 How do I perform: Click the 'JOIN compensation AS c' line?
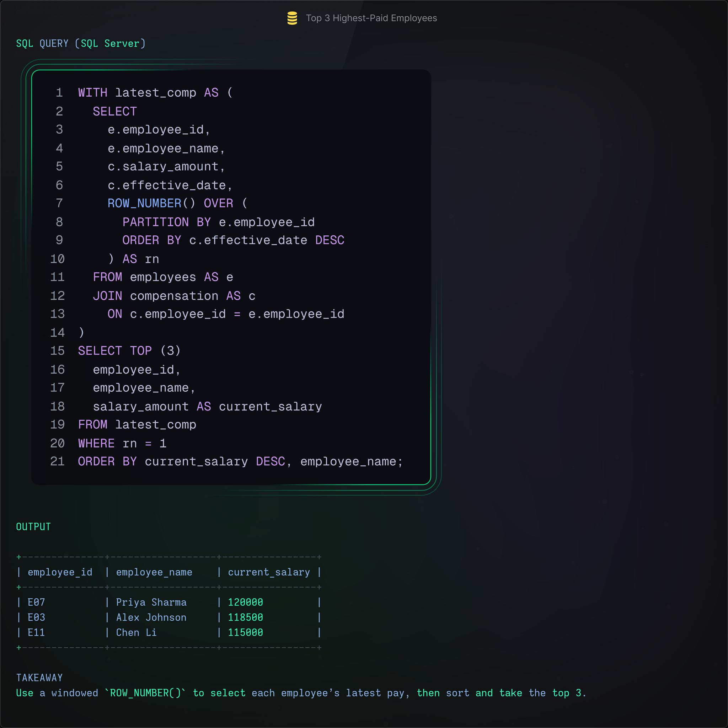tap(174, 296)
